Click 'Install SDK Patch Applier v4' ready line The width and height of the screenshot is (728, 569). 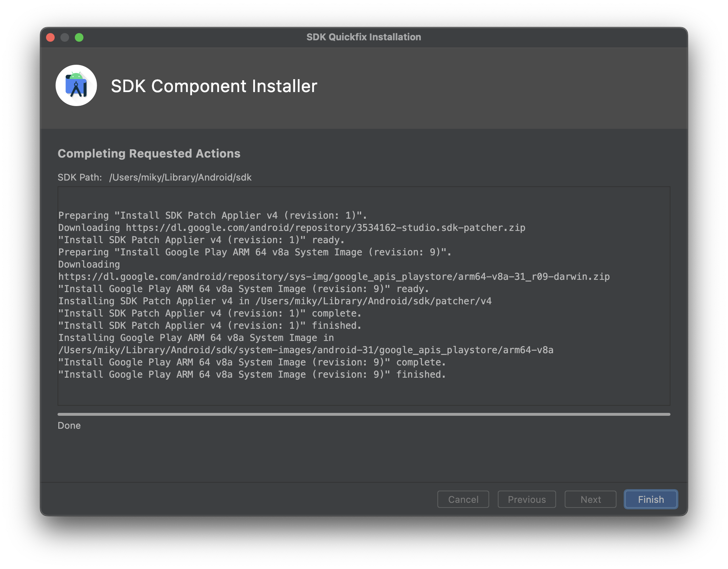click(x=201, y=240)
